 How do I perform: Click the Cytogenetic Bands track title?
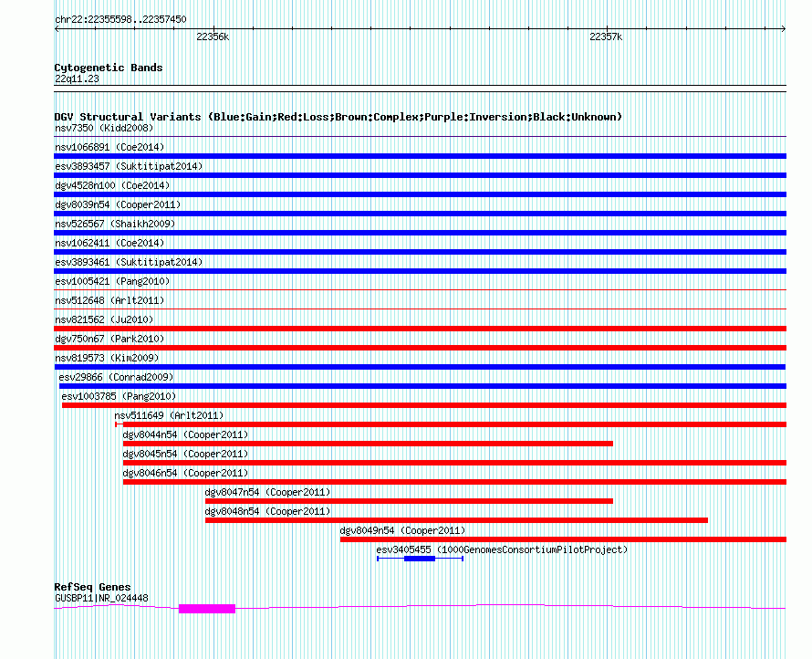click(109, 68)
